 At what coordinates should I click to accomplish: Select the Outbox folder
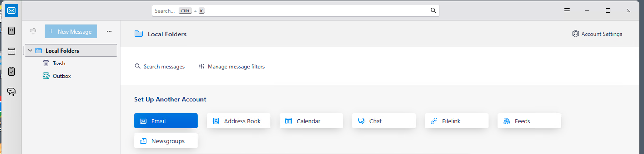(x=62, y=76)
